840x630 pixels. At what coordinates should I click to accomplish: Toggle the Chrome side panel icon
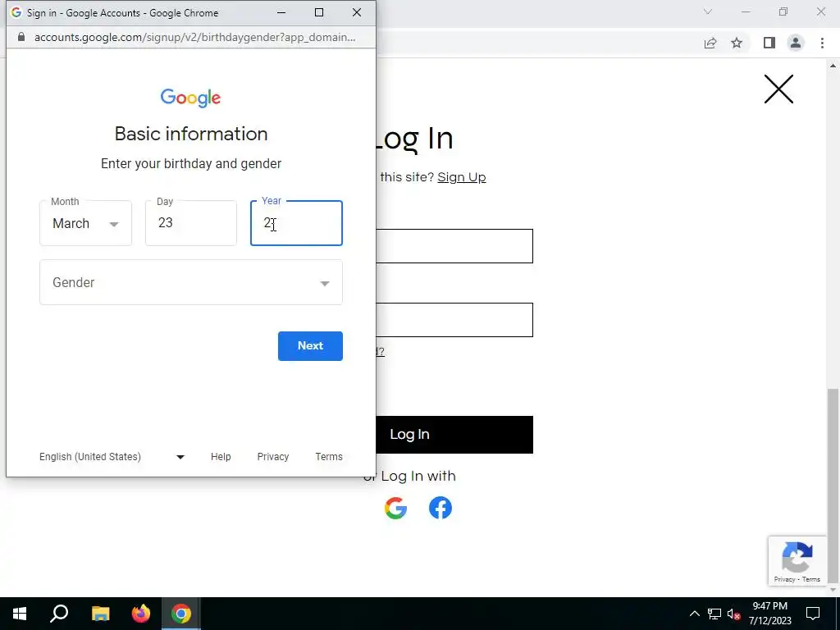pyautogui.click(x=769, y=43)
